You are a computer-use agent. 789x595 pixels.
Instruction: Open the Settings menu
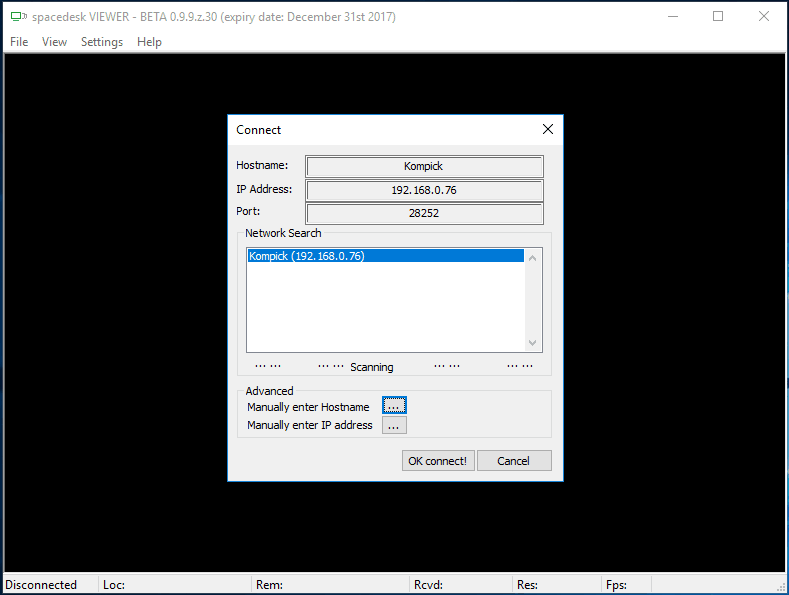[x=102, y=42]
